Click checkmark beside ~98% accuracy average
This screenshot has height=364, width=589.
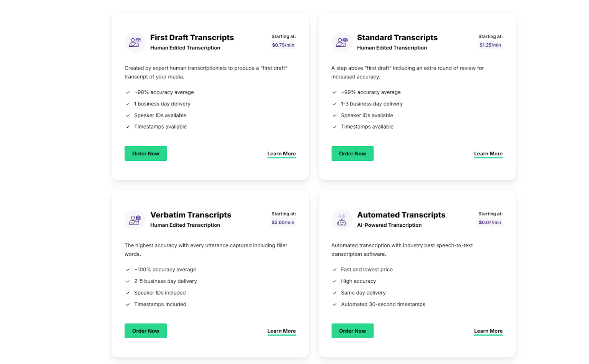pyautogui.click(x=127, y=92)
